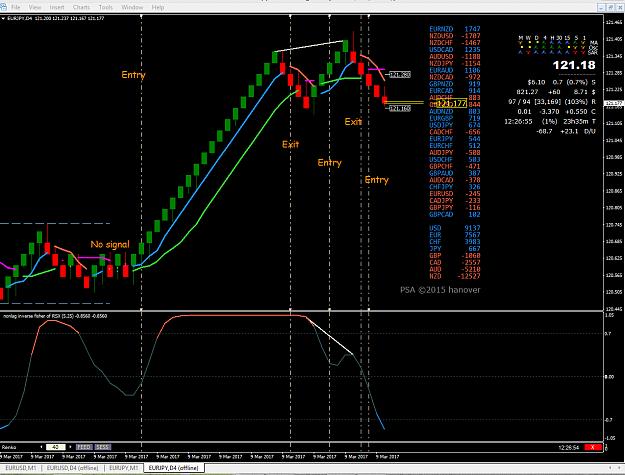Decrease the Renko box size with left arrow
The image size is (625, 475).
coord(41,447)
